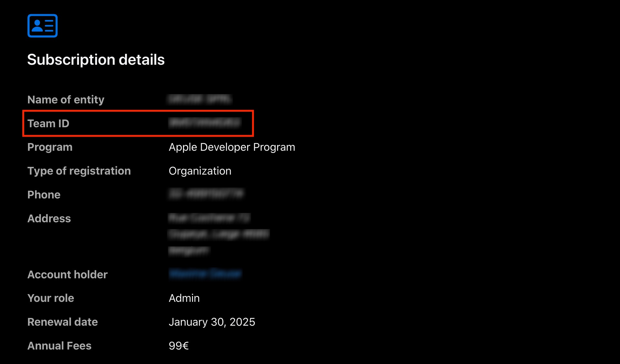The width and height of the screenshot is (620, 364).
Task: Click the Name of entity label
Action: [x=66, y=100]
